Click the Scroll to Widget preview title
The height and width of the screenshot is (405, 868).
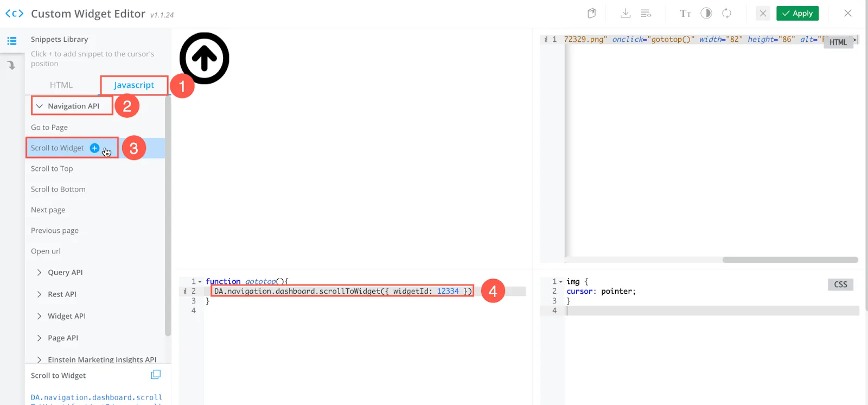(58, 375)
